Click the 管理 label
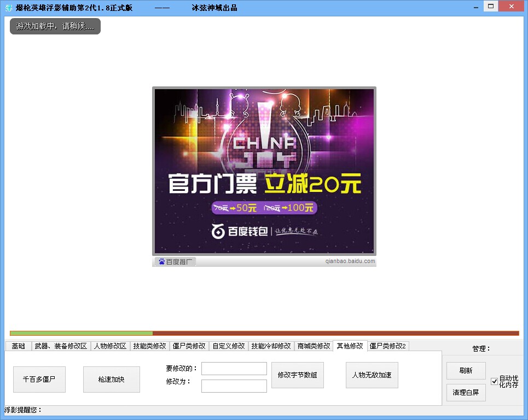The image size is (528, 420). click(481, 349)
